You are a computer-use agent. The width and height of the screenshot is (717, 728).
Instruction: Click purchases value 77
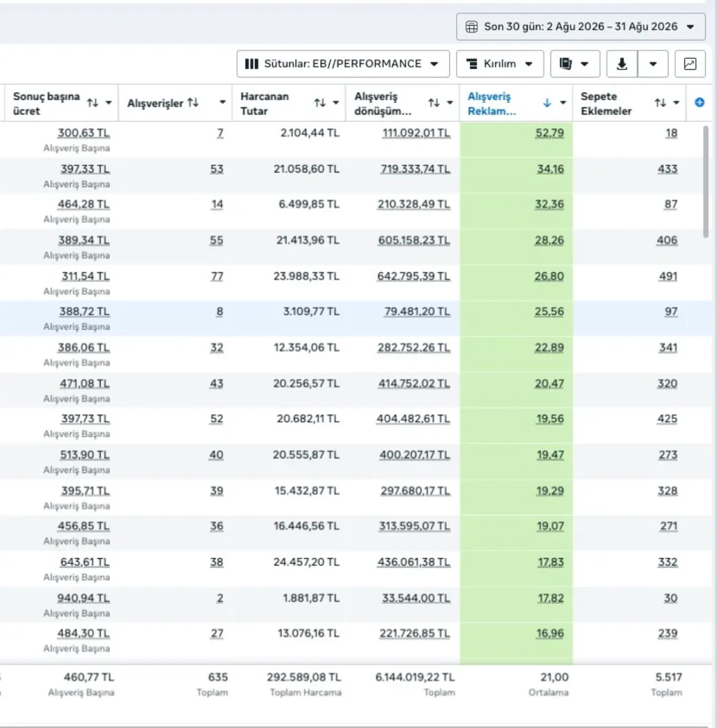coord(217,276)
